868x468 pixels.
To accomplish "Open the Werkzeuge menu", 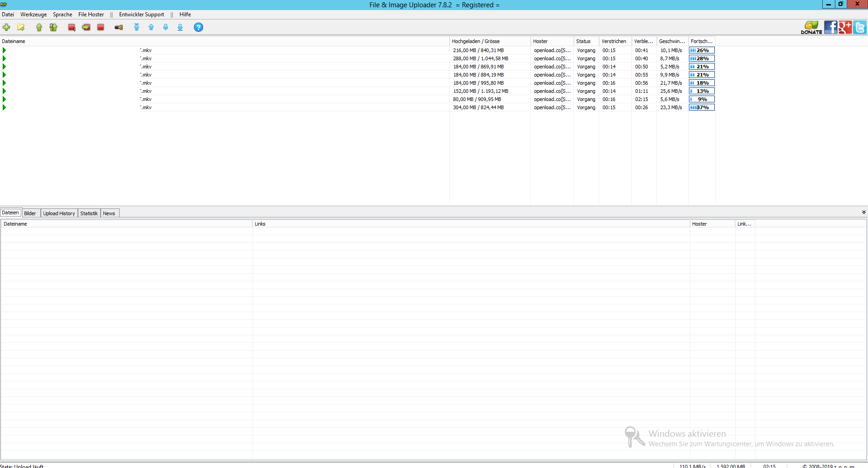I will pyautogui.click(x=34, y=14).
